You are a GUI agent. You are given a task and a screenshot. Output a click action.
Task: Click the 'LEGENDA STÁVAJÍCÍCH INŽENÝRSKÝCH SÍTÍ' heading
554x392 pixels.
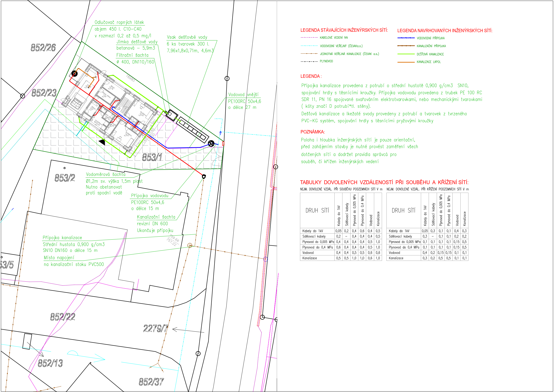[344, 30]
